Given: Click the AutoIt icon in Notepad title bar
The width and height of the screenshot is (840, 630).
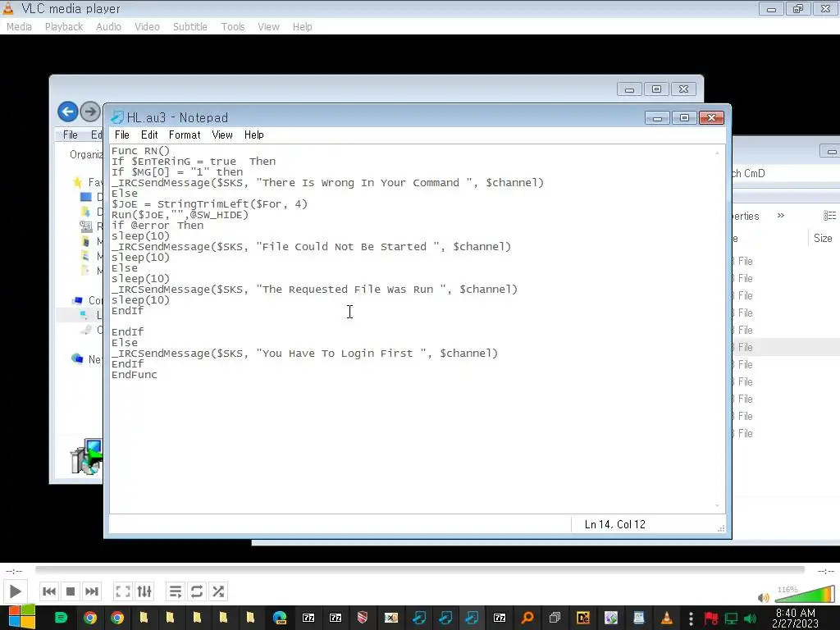Looking at the screenshot, I should coord(117,117).
